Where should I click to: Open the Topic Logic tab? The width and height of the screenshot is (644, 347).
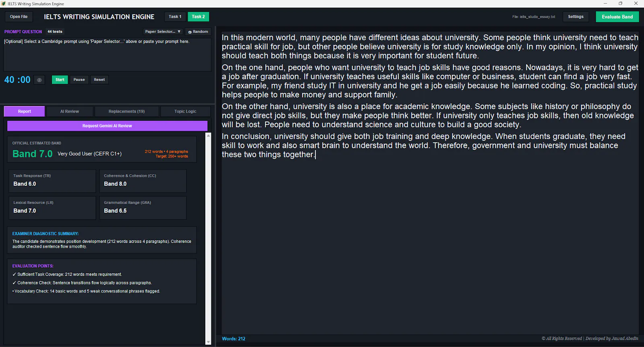[186, 111]
